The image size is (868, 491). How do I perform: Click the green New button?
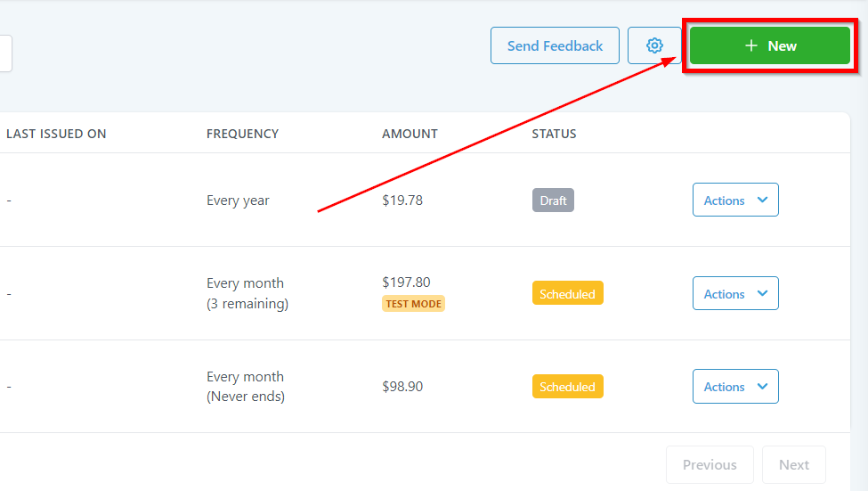[770, 45]
